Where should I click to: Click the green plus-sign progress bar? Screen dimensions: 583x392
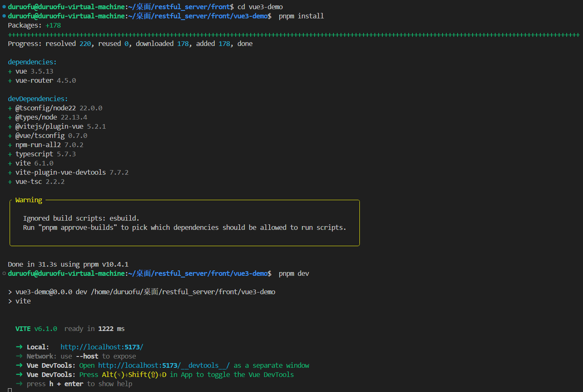click(x=293, y=35)
